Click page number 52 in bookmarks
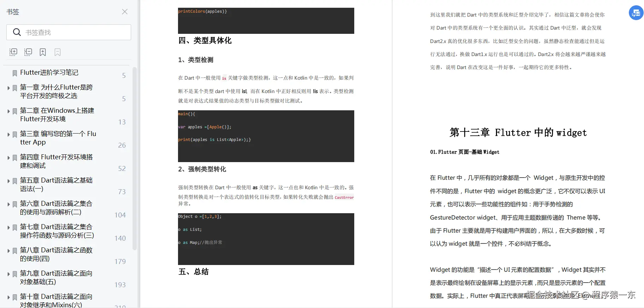Screen dimensions: 644x308 coord(122,168)
